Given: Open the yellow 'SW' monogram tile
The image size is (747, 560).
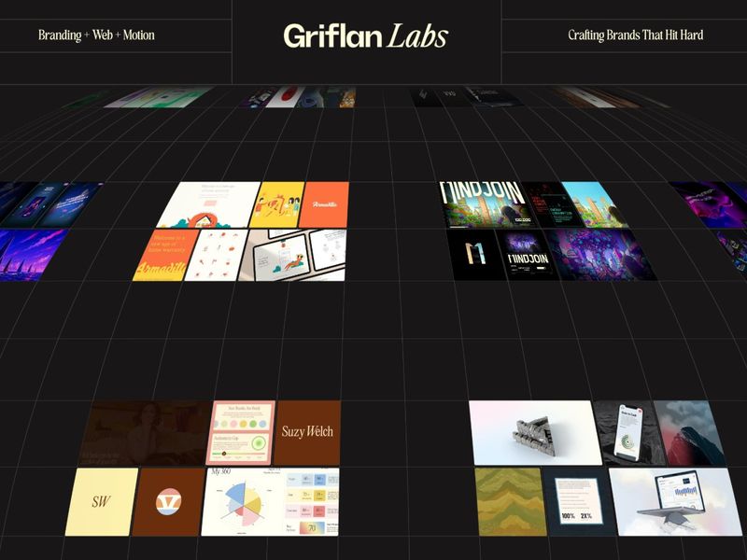Looking at the screenshot, I should click(102, 502).
